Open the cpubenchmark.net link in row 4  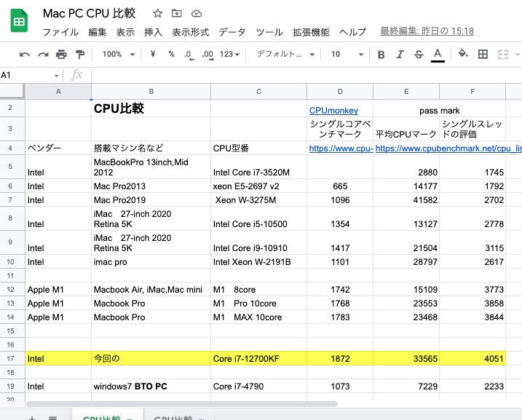(448, 148)
